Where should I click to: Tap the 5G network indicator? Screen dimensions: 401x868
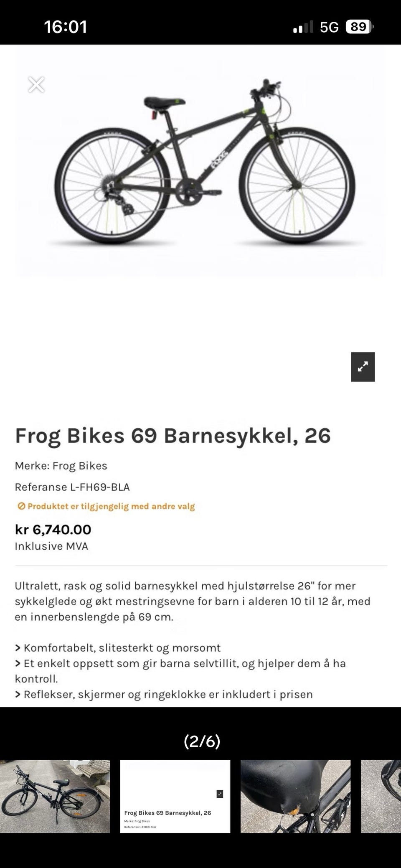point(329,28)
